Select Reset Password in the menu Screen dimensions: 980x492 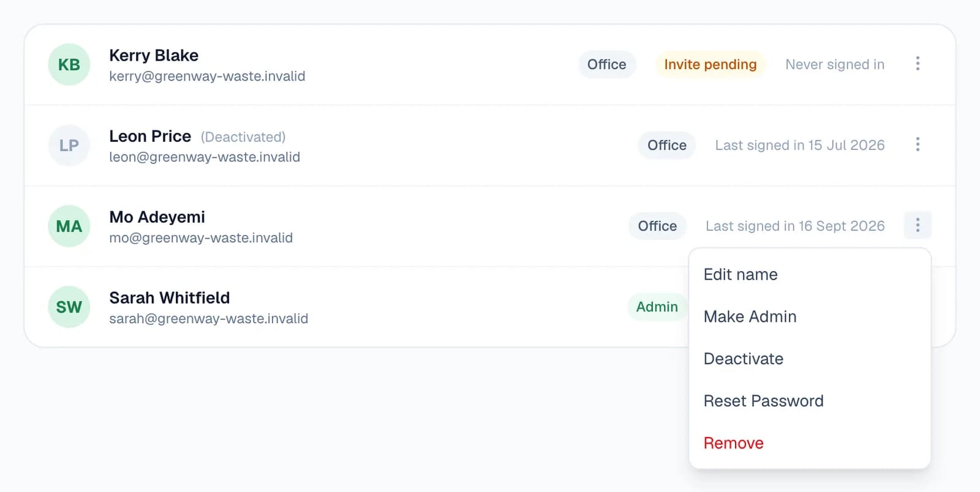click(809, 401)
